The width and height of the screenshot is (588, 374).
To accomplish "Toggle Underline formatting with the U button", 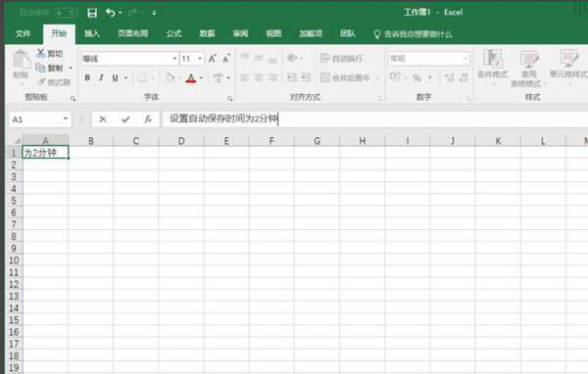I will click(x=115, y=77).
